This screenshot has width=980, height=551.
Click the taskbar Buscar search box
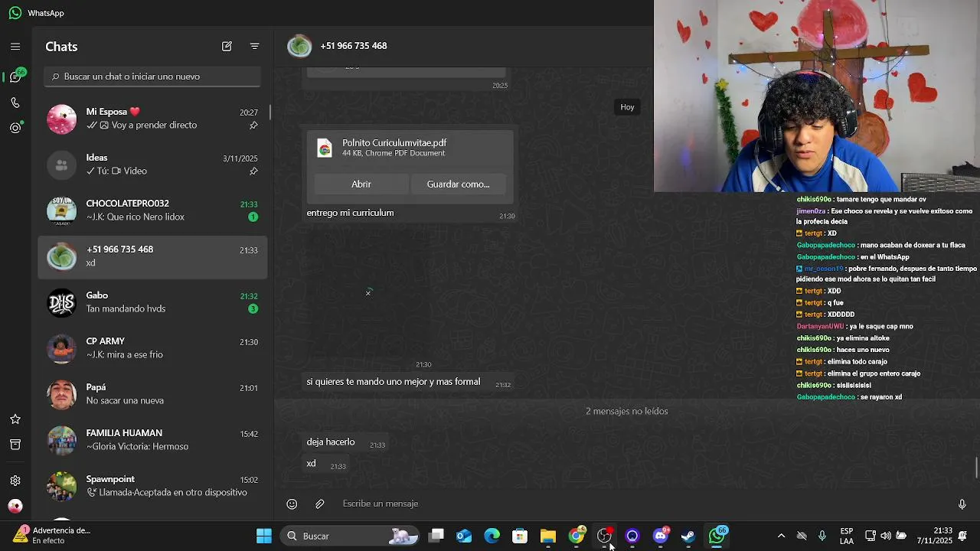(x=351, y=536)
